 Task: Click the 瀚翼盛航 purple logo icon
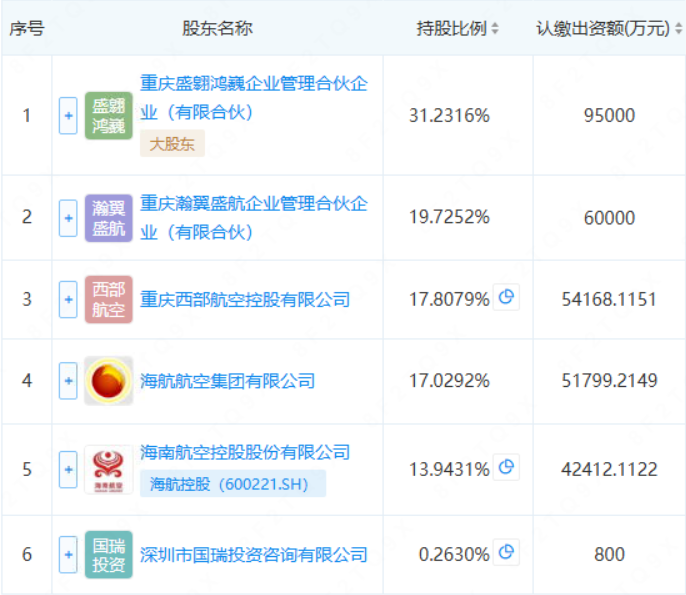tap(108, 218)
